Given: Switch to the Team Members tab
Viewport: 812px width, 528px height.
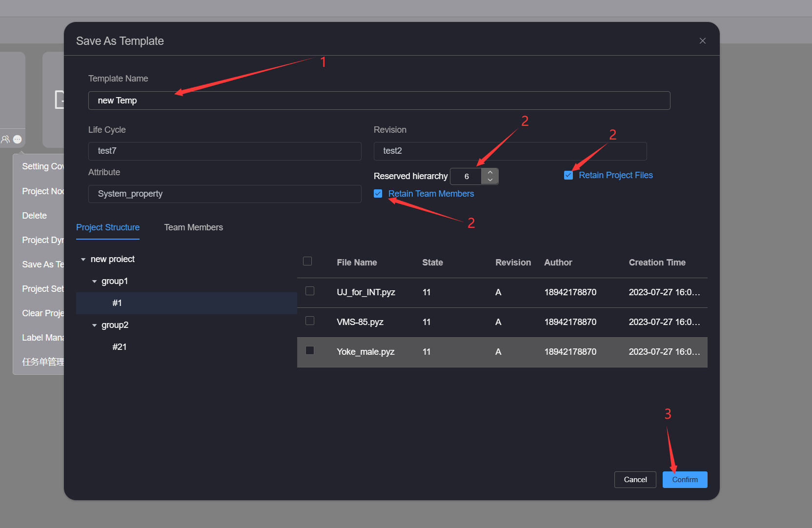Looking at the screenshot, I should [x=193, y=227].
